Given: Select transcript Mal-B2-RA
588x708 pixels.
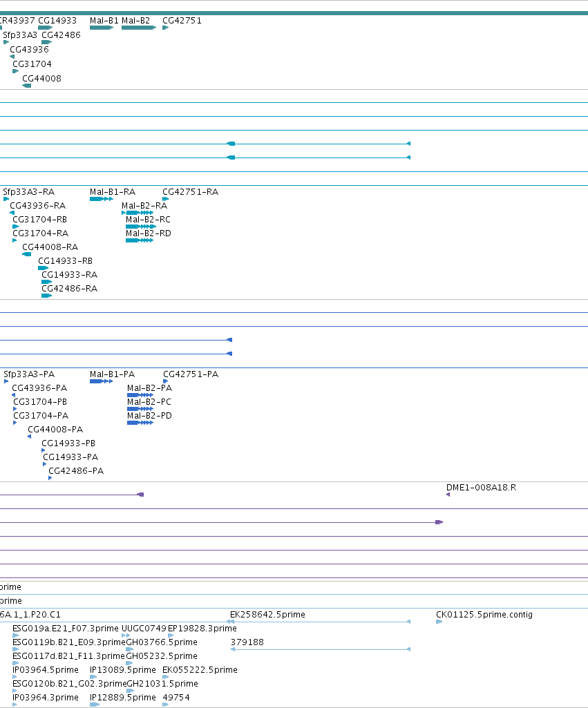Looking at the screenshot, I should point(144,206).
